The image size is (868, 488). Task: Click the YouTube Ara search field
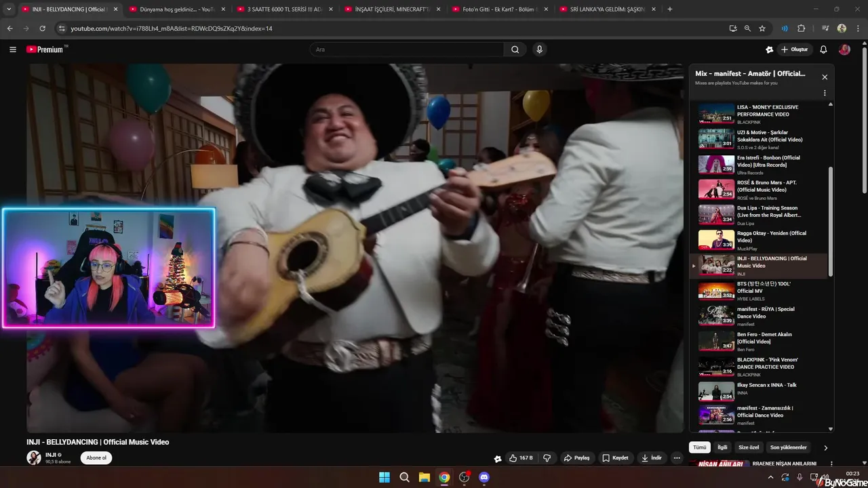(x=407, y=49)
